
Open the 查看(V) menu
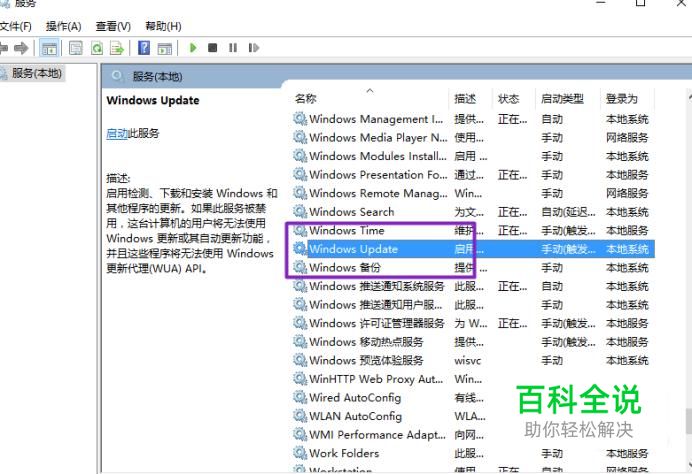tap(113, 26)
